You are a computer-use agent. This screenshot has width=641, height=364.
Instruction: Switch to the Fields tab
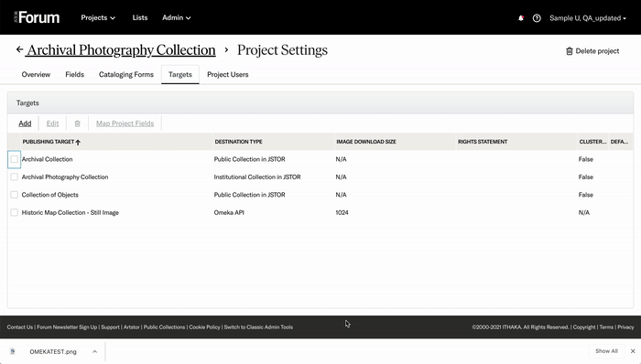click(74, 74)
